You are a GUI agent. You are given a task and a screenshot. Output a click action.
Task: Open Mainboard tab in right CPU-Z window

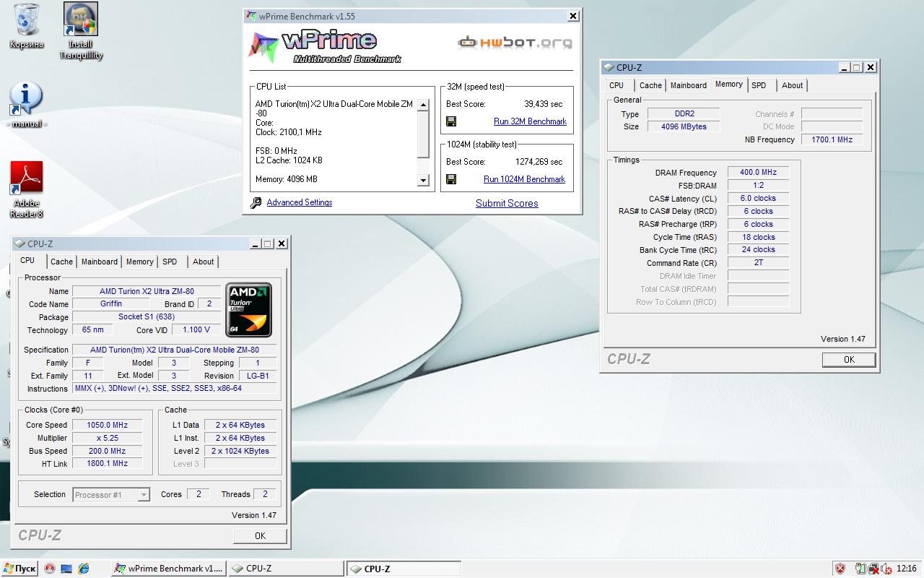coord(689,85)
